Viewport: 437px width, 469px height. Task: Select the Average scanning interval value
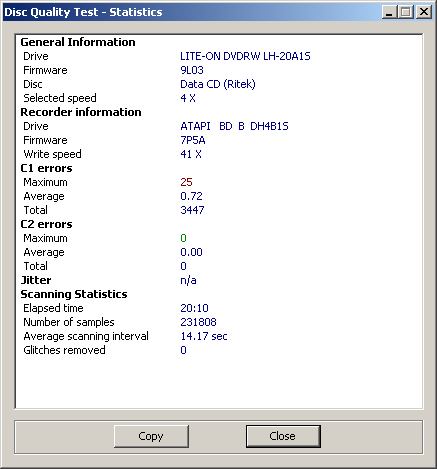(x=204, y=336)
